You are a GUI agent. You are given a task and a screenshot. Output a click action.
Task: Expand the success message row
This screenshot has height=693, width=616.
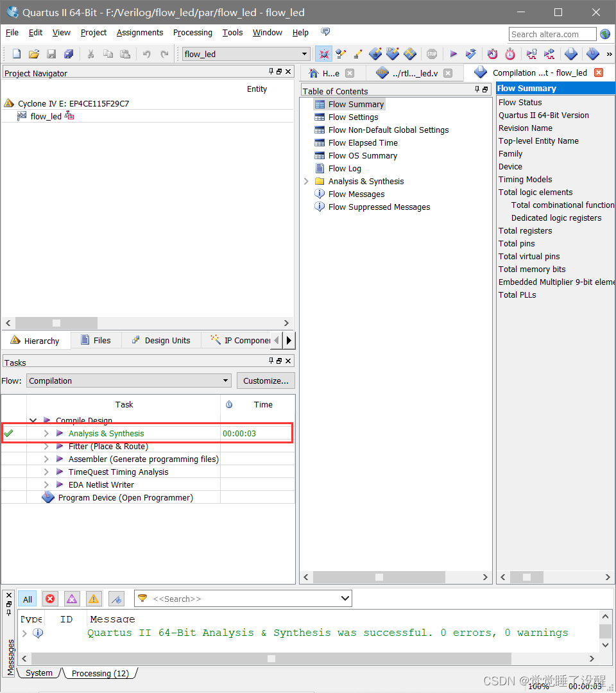24,633
